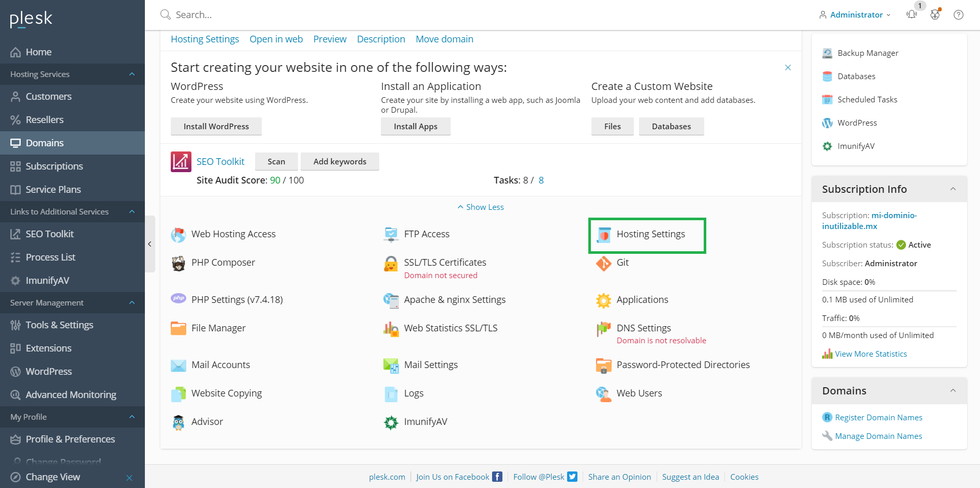Open Web Hosting Access icon
Image resolution: width=980 pixels, height=488 pixels.
(179, 235)
